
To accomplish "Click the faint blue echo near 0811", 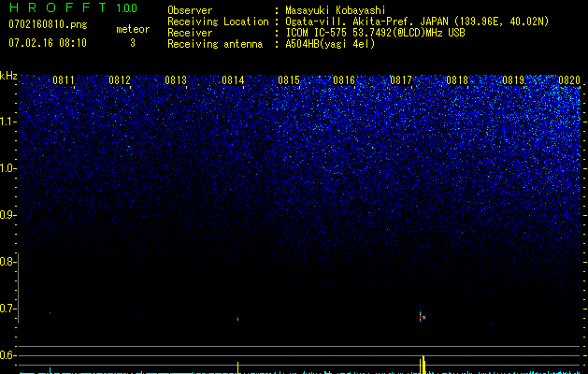I will click(50, 313).
